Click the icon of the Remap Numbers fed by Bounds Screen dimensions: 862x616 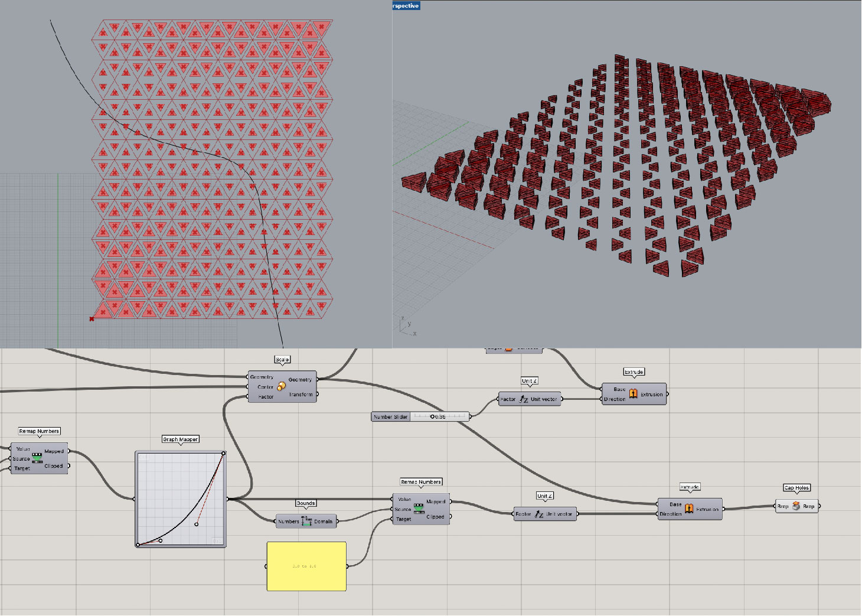point(419,508)
